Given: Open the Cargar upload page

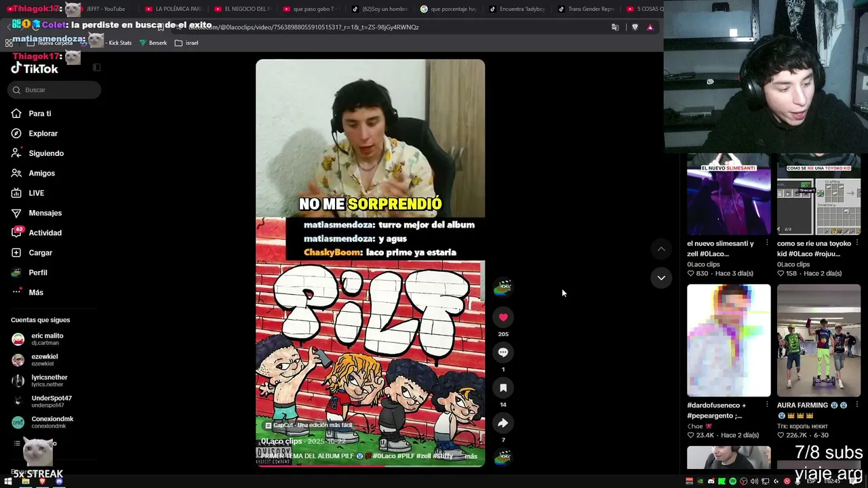Looking at the screenshot, I should (x=41, y=253).
